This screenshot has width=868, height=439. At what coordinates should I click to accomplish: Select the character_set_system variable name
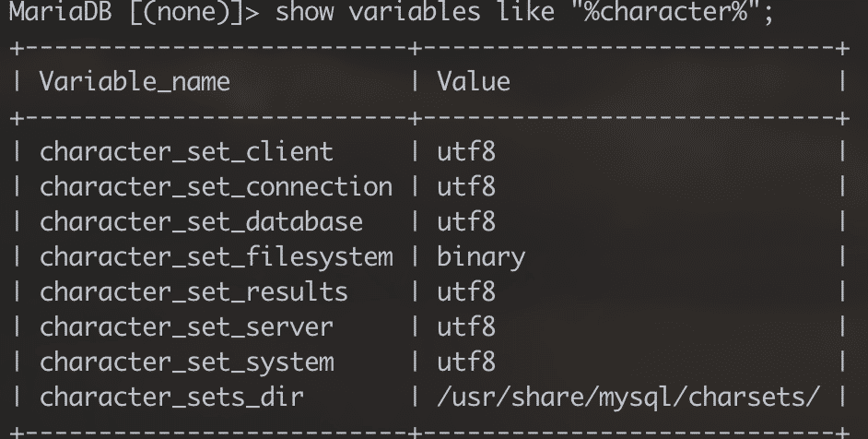point(186,362)
